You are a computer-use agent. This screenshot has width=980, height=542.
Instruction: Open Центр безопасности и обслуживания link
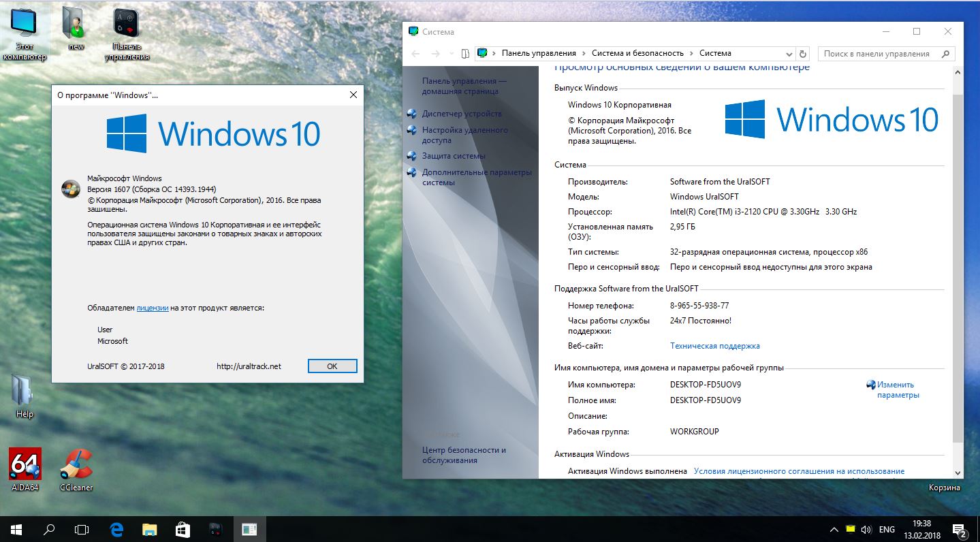coord(464,455)
